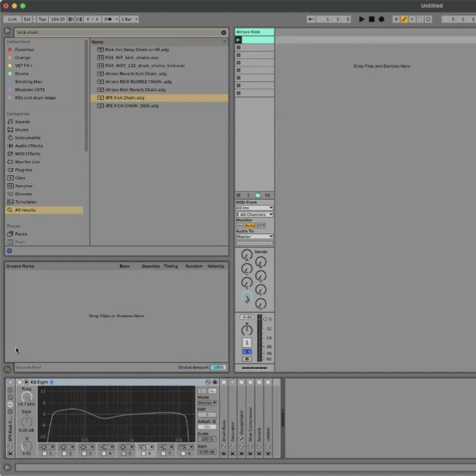
Task: Set track Monitor to Off
Action: pyautogui.click(x=261, y=225)
